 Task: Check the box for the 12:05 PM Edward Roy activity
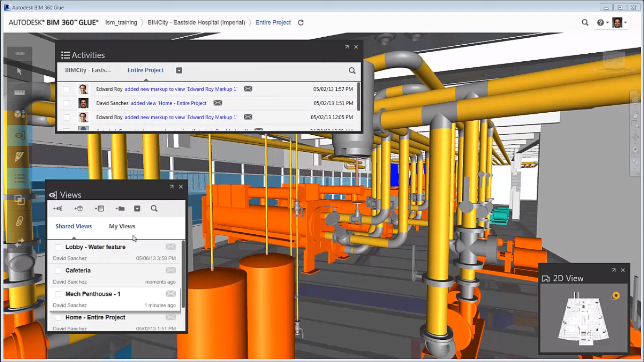pos(66,117)
